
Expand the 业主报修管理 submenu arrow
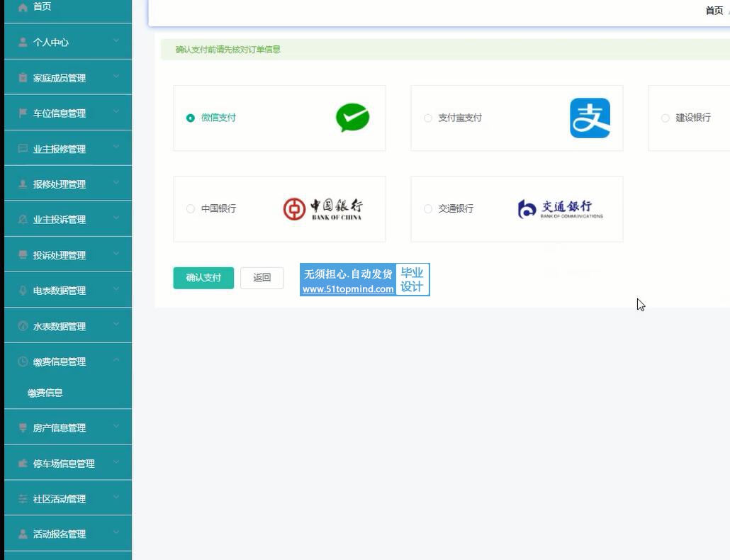(116, 147)
